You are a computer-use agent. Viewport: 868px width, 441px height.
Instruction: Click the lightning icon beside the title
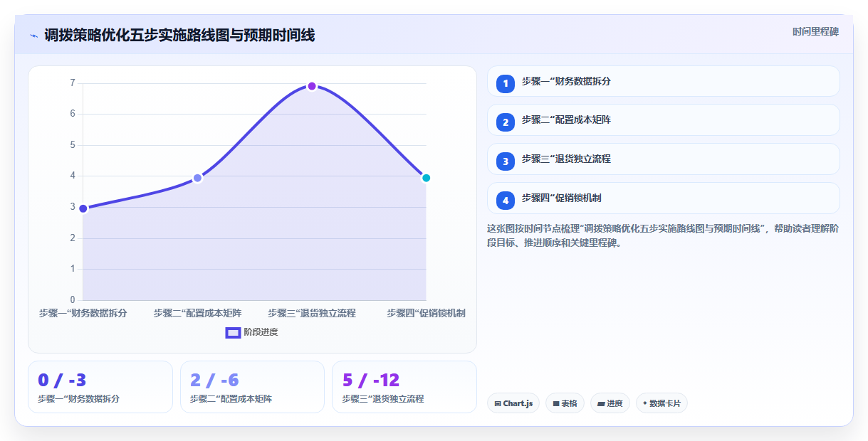point(34,36)
